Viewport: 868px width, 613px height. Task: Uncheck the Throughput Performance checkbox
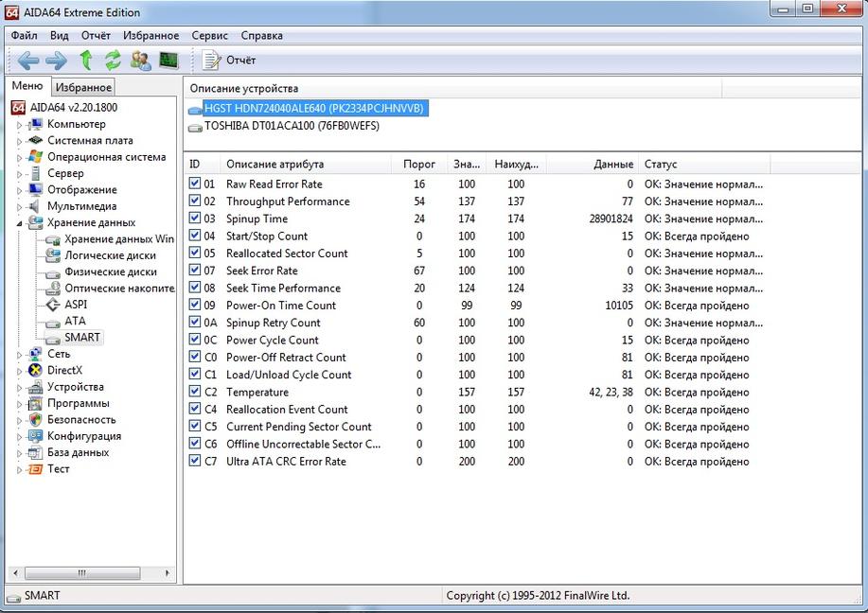point(195,201)
